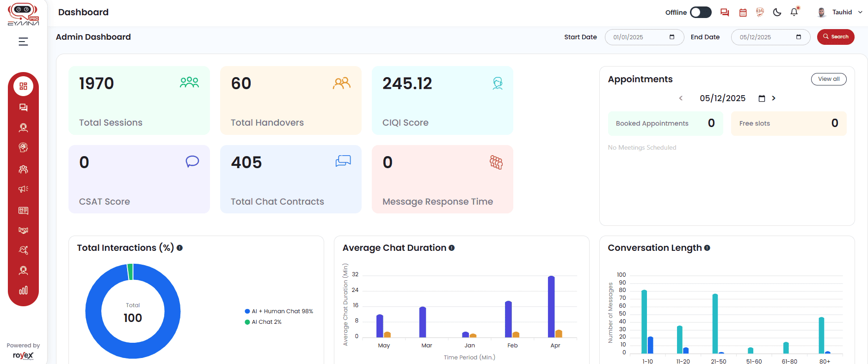
Task: Click the 405 Total Chat Contracts value
Action: point(246,163)
